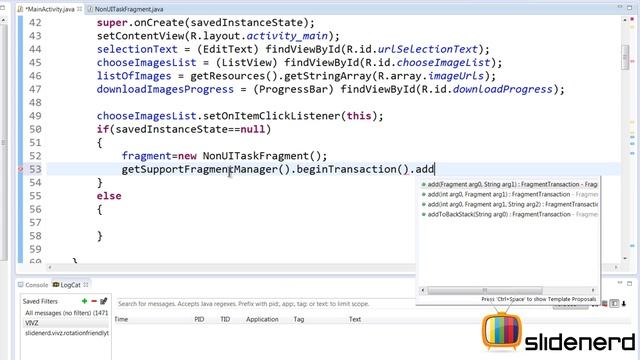
Task: Maximize the LogCat panel
Action: point(629,283)
